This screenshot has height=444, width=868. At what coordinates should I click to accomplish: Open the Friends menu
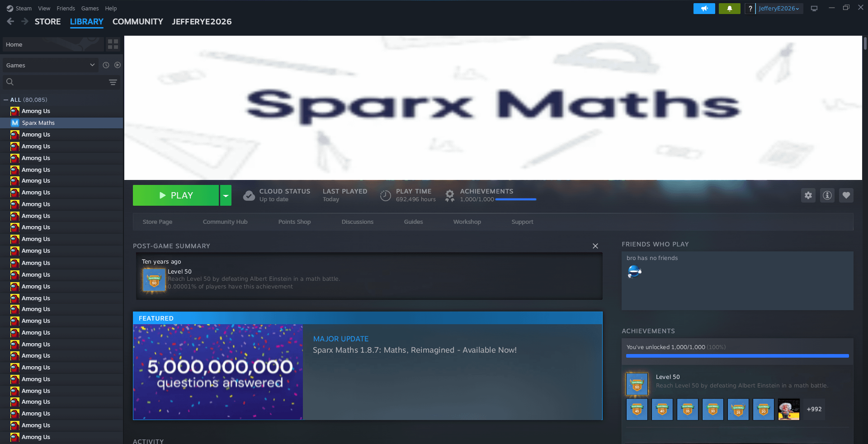point(66,9)
